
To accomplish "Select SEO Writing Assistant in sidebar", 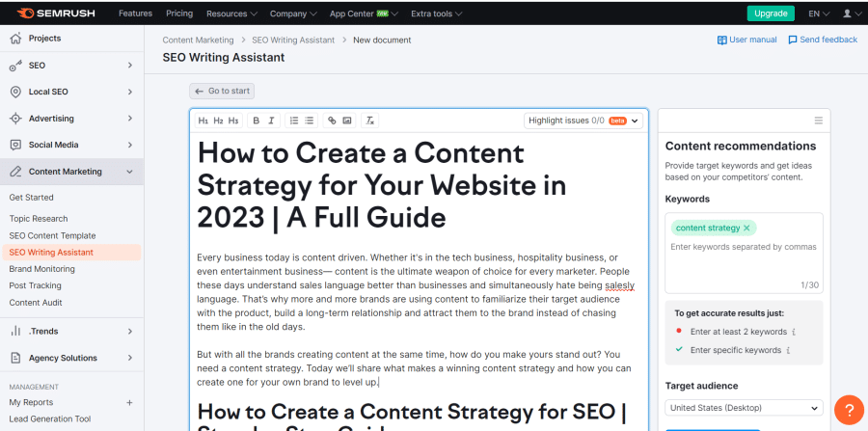I will pos(71,253).
